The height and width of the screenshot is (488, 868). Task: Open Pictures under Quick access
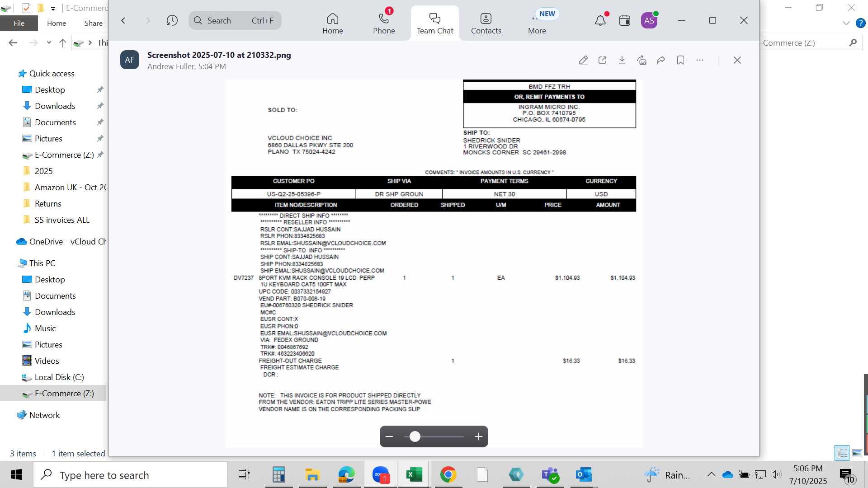click(48, 139)
